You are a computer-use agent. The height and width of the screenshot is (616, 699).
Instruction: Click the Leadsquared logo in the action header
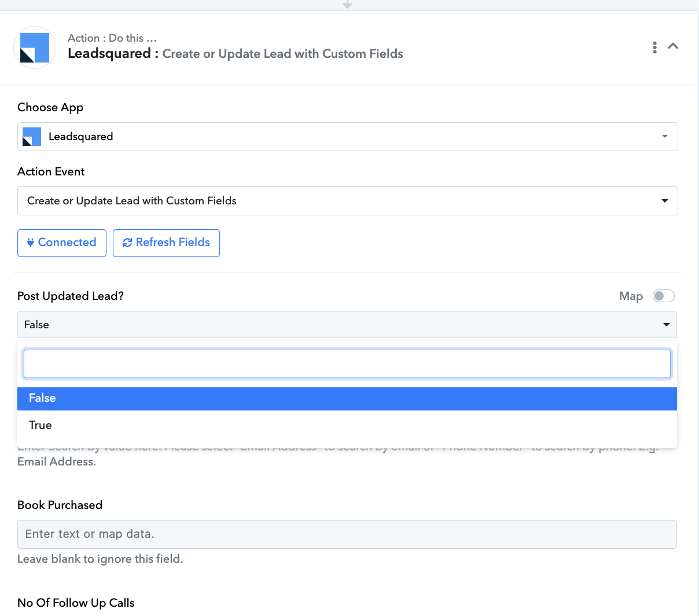pos(35,47)
